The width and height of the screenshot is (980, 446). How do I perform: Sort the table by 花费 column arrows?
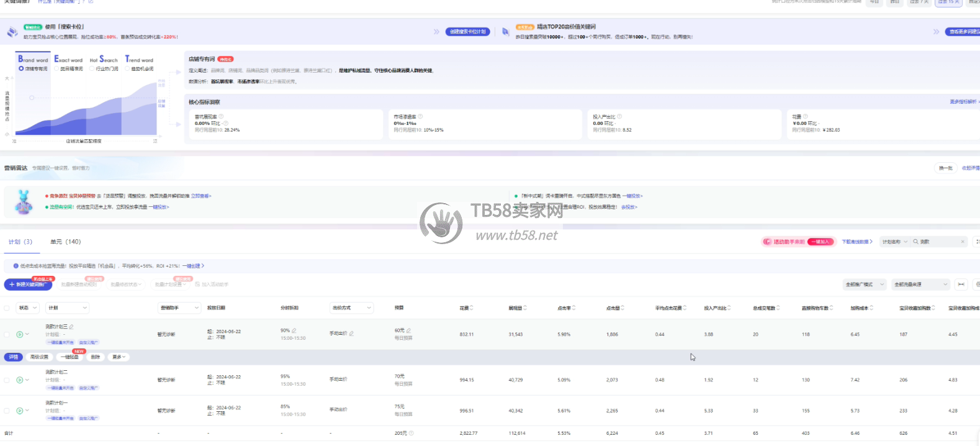pos(472,308)
